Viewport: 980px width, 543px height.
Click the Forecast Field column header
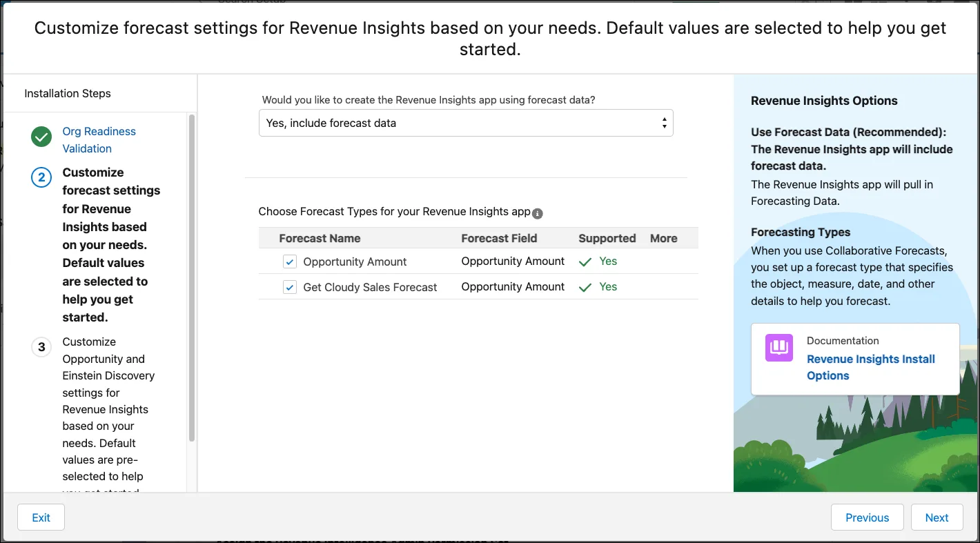click(x=499, y=238)
